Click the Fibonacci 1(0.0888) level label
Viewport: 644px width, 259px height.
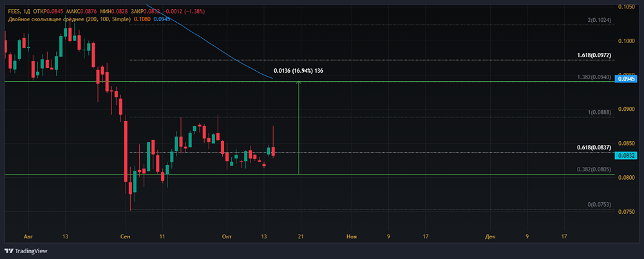[601, 112]
